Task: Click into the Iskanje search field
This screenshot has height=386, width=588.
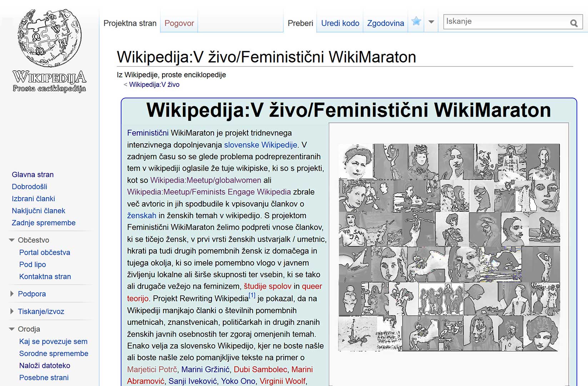Action: (505, 21)
